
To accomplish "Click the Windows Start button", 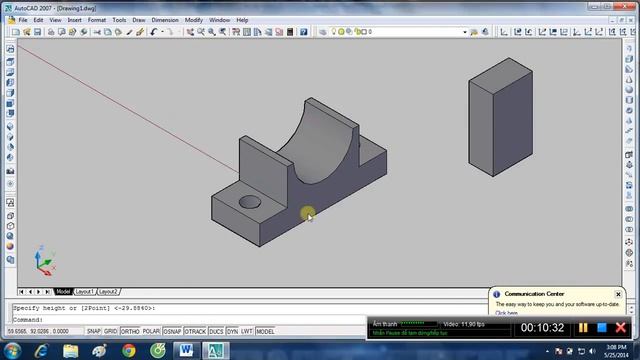I will pyautogui.click(x=12, y=351).
